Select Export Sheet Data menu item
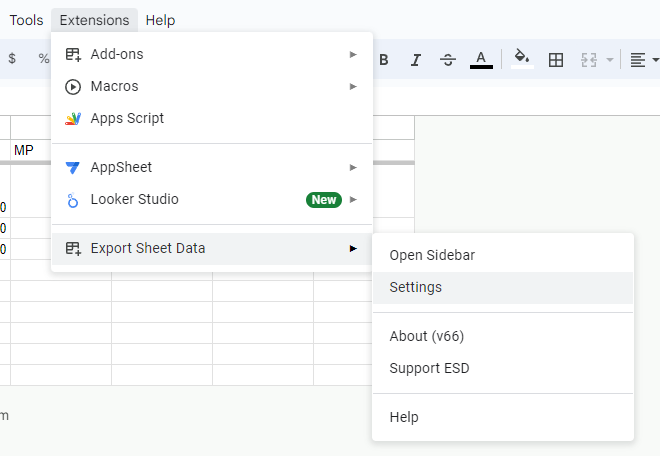This screenshot has width=660, height=456. tap(212, 248)
